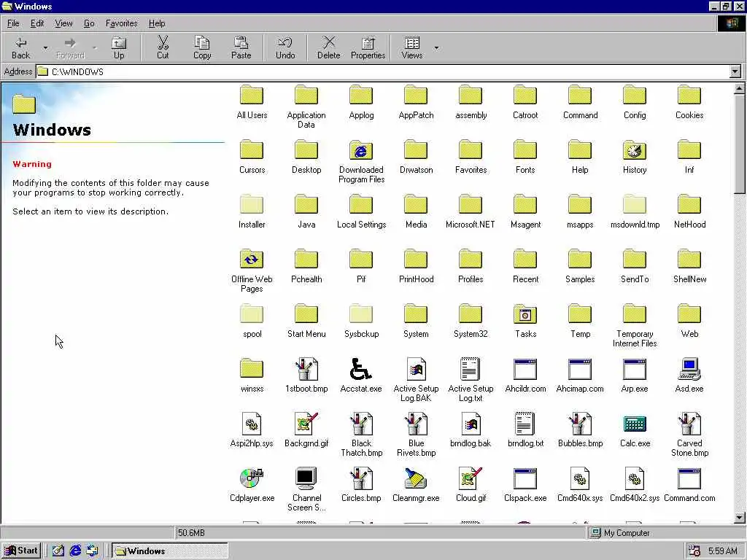
Task: Select the bmdlog.bak file
Action: pyautogui.click(x=471, y=430)
